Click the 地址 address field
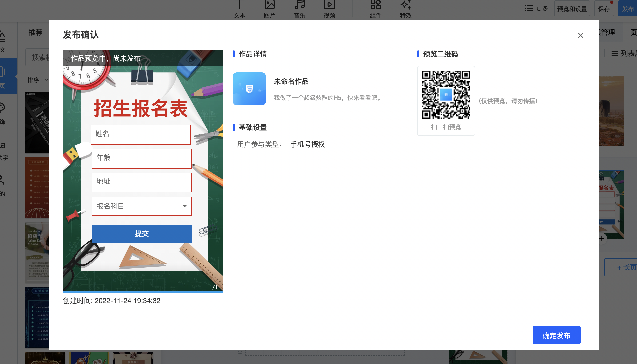Screen dimensions: 637x364 pos(142,182)
